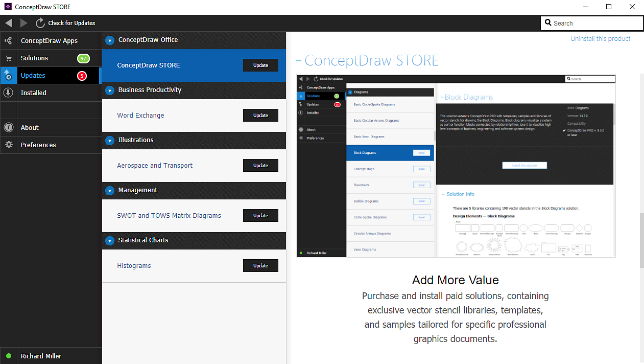Click the green 97 Solutions badge
This screenshot has width=644, height=364.
(83, 58)
